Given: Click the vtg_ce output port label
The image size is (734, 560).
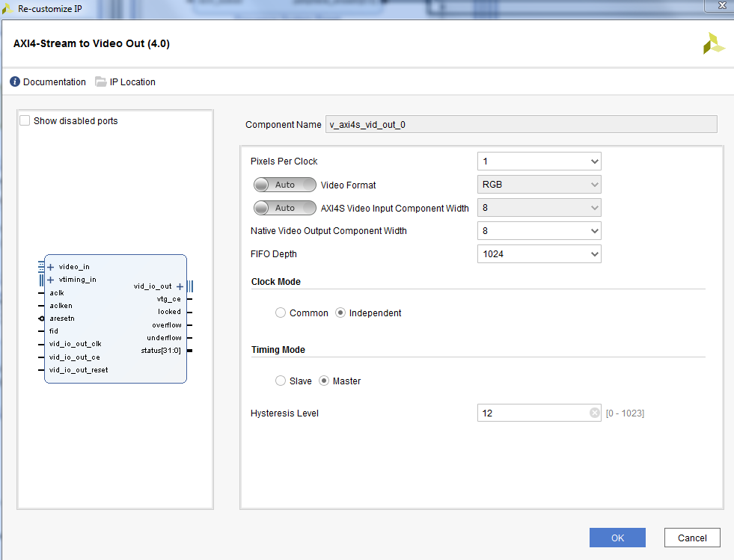Looking at the screenshot, I should tap(168, 298).
